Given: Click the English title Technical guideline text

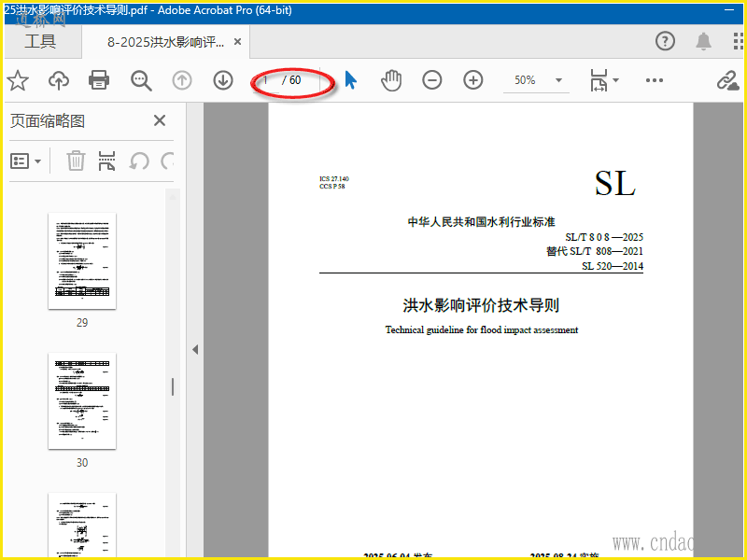Looking at the screenshot, I should 482,330.
